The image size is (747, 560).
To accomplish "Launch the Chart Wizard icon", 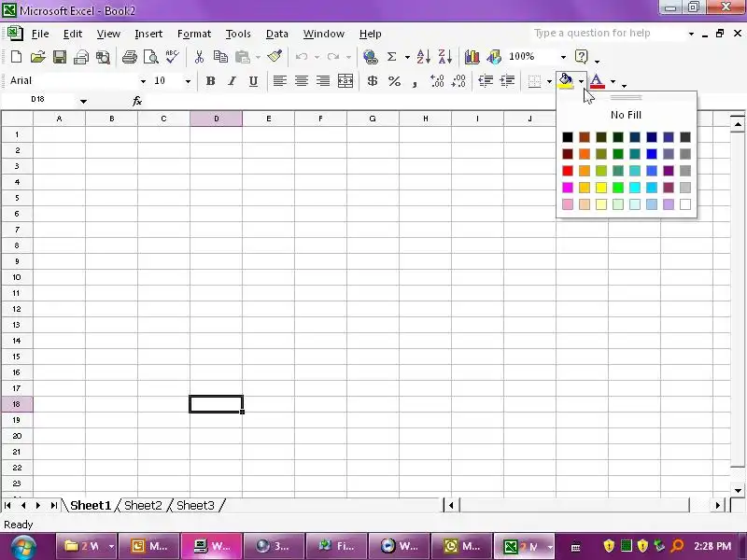I will coord(472,57).
